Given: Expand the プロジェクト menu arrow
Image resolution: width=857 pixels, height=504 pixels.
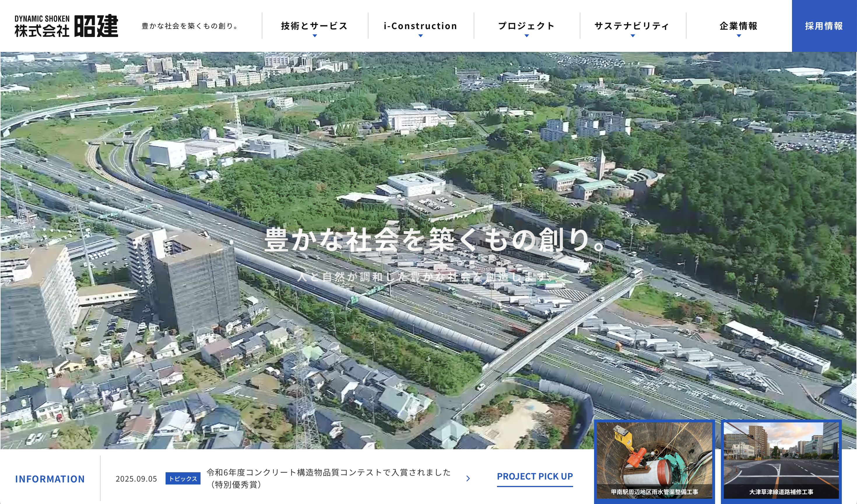Looking at the screenshot, I should [x=527, y=36].
